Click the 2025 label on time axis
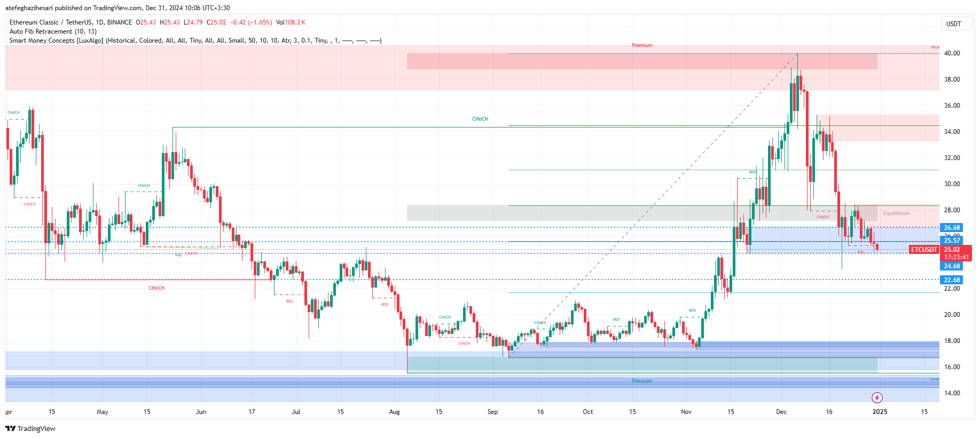980x438 pixels. pyautogui.click(x=880, y=412)
